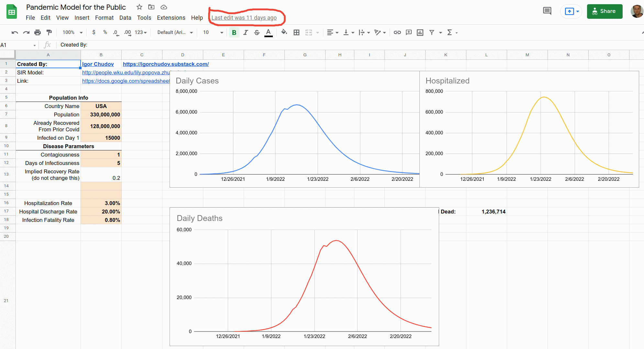Open the Google account avatar
The height and width of the screenshot is (349, 644).
(x=637, y=11)
